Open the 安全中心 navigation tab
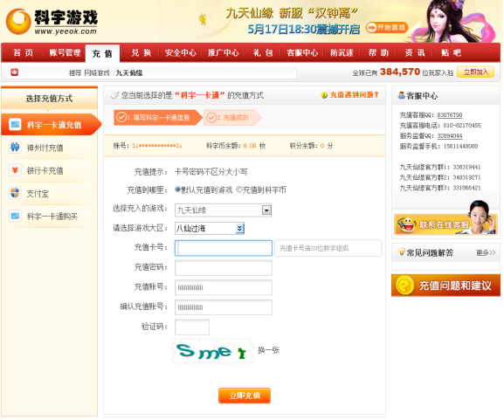The image size is (504, 420). coord(180,52)
